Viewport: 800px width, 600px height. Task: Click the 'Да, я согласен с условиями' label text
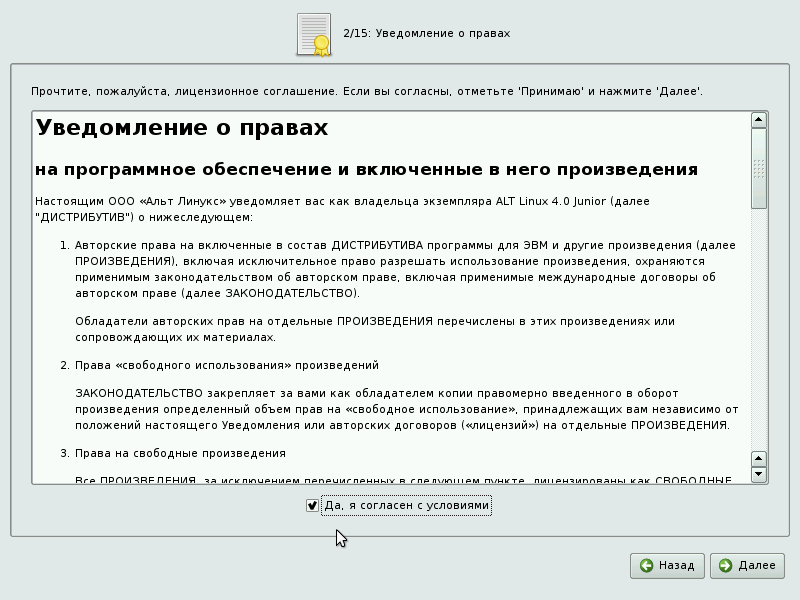point(406,506)
